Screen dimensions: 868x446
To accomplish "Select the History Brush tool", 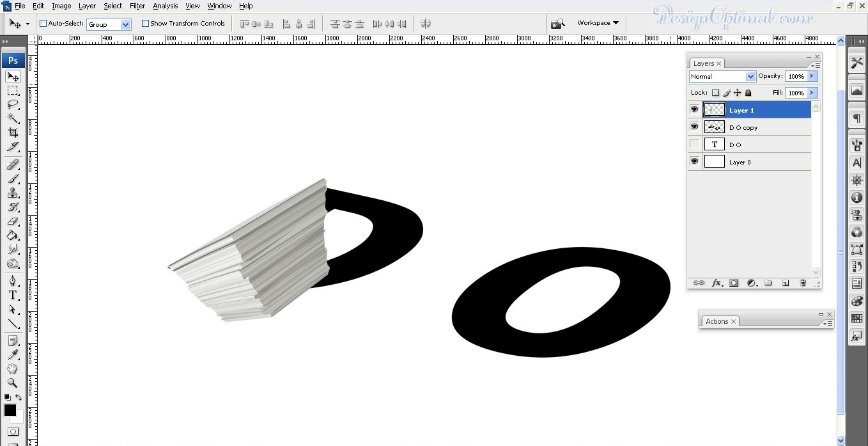I will [x=13, y=207].
